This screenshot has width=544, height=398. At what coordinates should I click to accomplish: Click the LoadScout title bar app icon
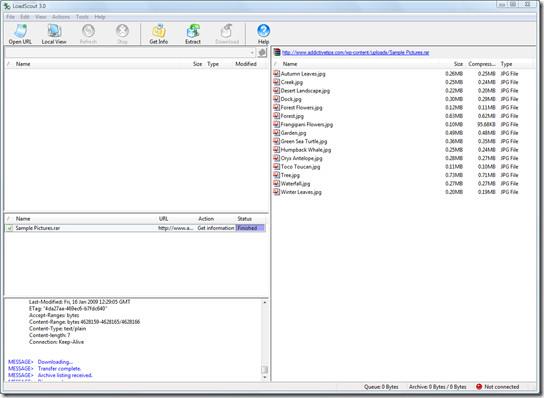pos(7,6)
